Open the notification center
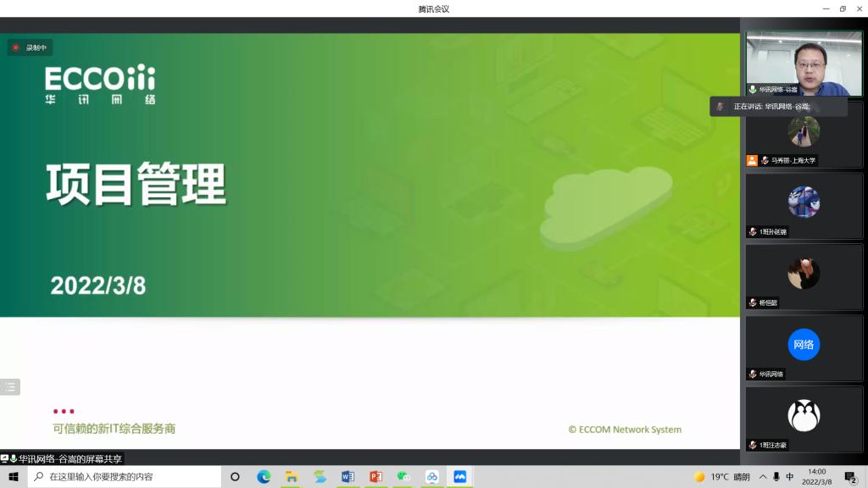Screen dimensions: 868x488 [850, 477]
